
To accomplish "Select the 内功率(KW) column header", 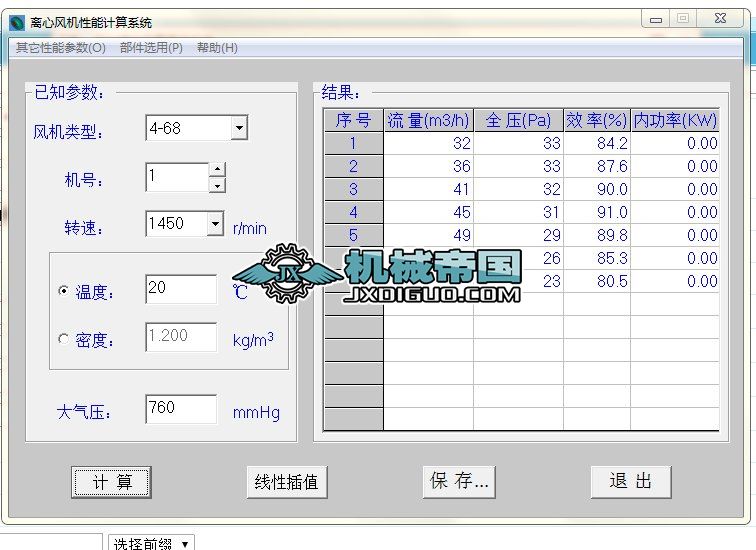I will 675,120.
